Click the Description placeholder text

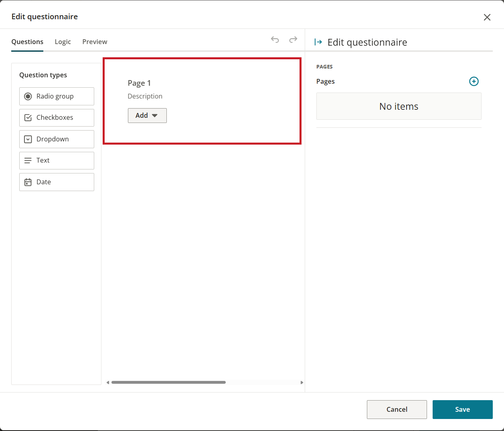coord(145,96)
